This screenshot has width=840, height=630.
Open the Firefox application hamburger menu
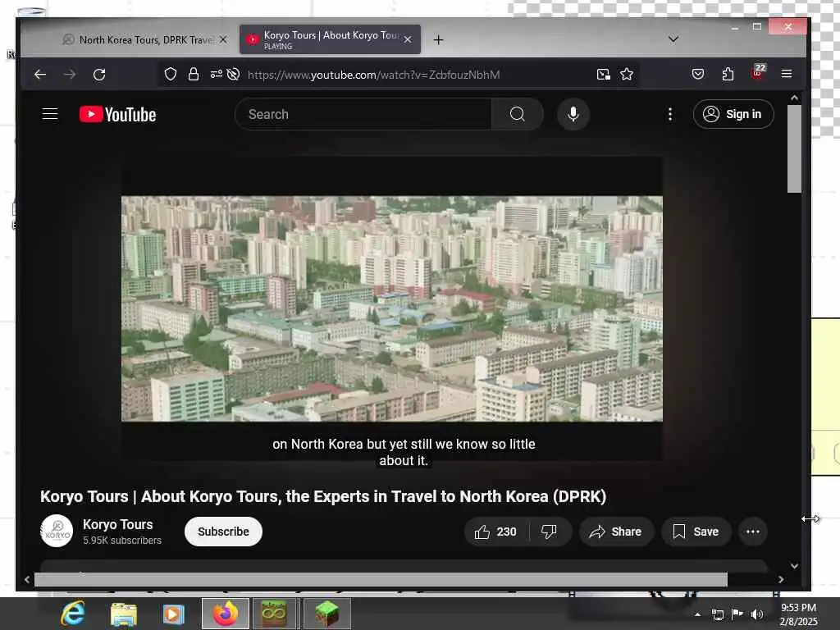pyautogui.click(x=787, y=74)
